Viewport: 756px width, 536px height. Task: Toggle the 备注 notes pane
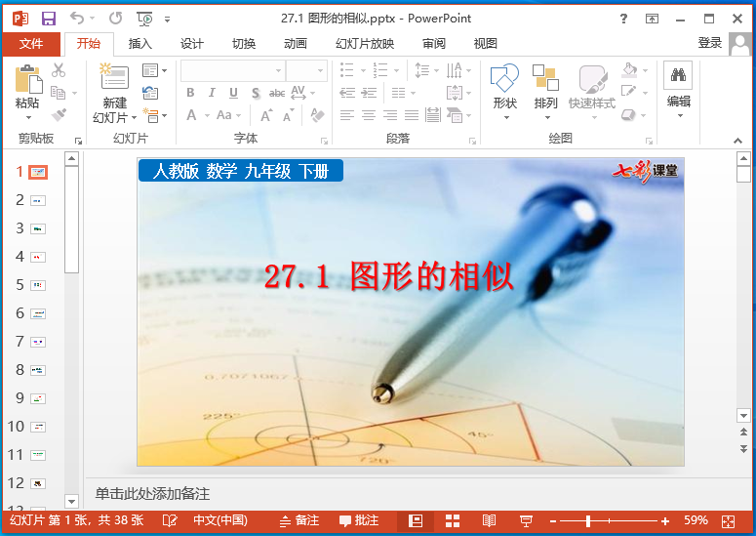[x=299, y=521]
